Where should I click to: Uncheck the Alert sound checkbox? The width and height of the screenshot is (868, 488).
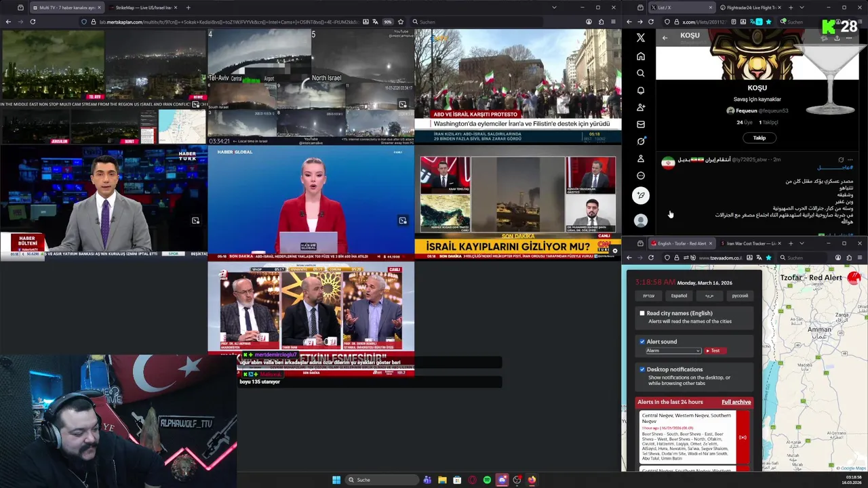point(642,342)
